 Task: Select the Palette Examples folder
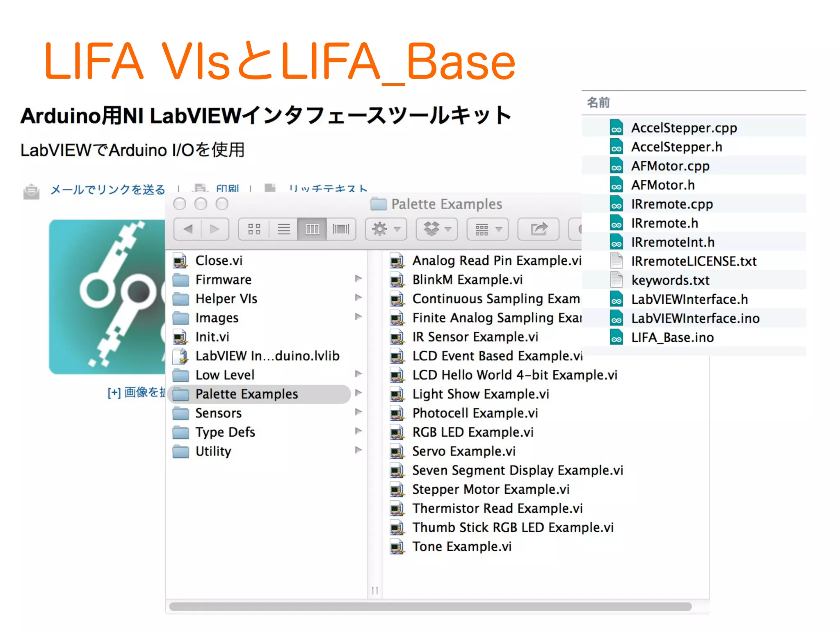[x=260, y=394]
